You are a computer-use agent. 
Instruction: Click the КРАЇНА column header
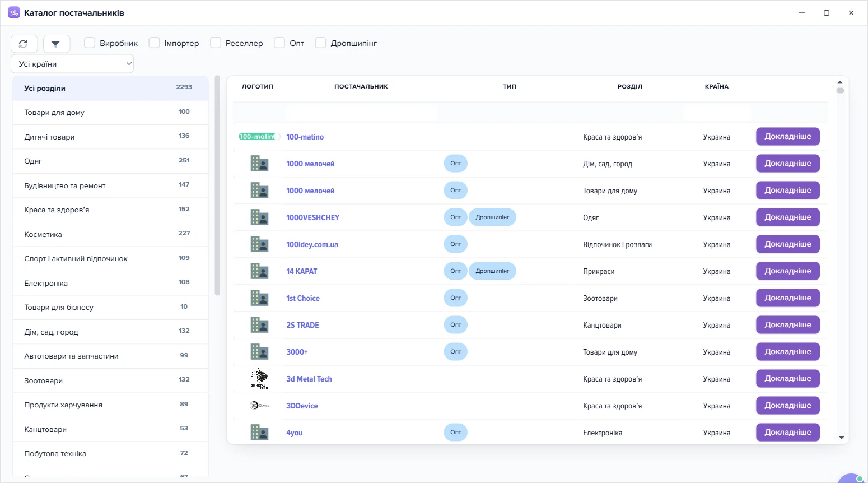tap(717, 87)
